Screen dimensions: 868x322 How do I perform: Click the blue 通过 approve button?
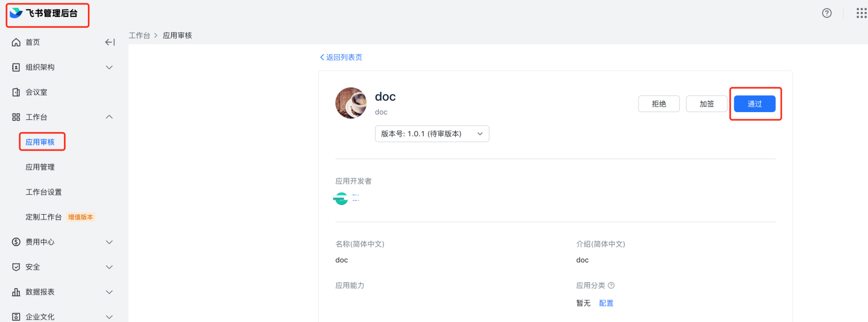pos(755,104)
